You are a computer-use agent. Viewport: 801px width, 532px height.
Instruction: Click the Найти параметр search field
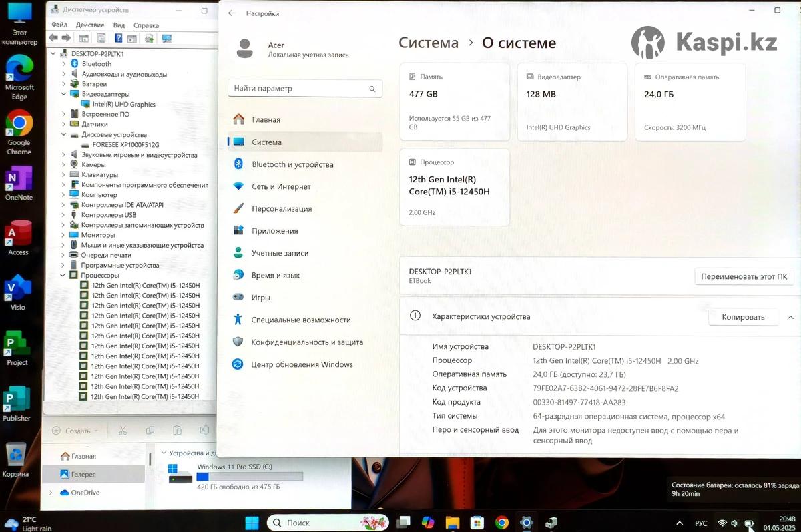tap(305, 88)
